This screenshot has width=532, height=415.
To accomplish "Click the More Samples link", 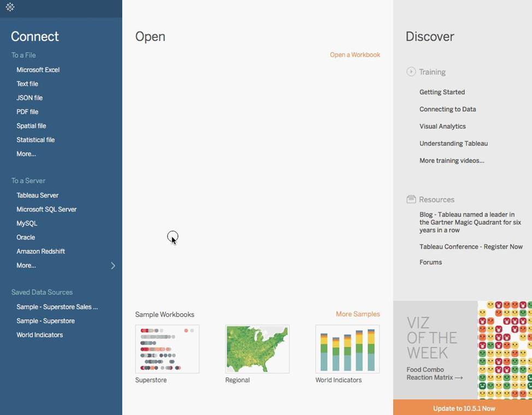I will 358,314.
